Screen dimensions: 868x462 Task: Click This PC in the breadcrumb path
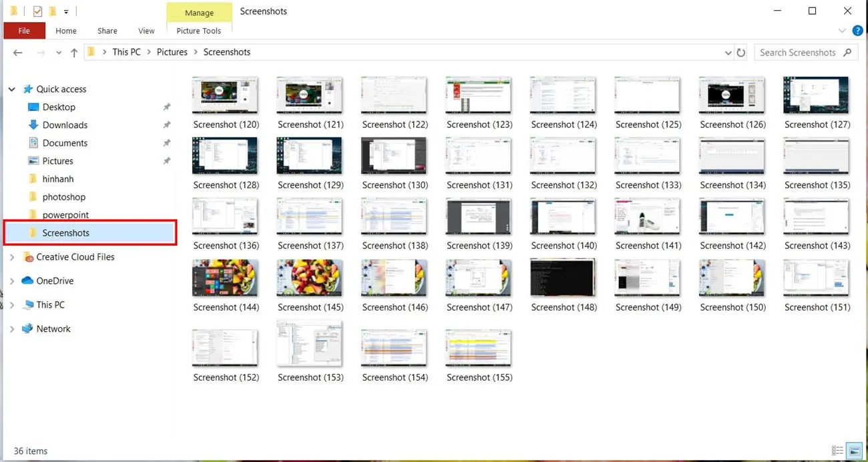pos(126,52)
